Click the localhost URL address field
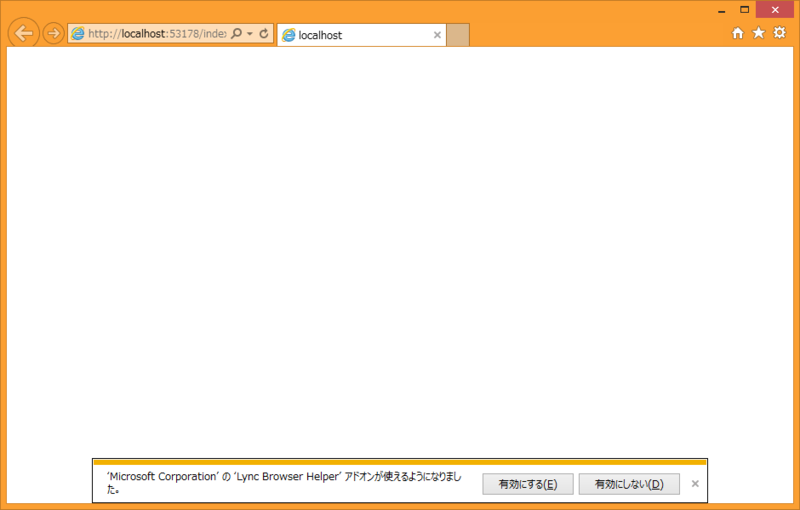This screenshot has height=510, width=800. [157, 34]
